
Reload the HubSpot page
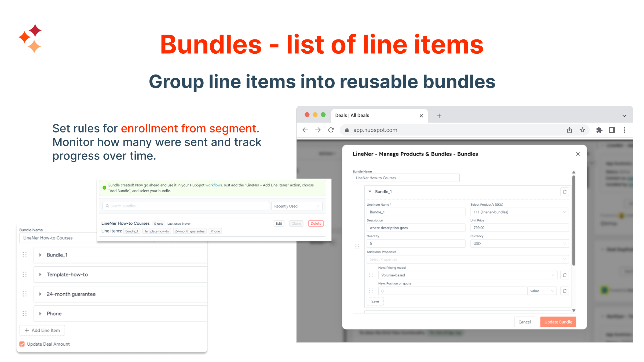click(x=331, y=130)
